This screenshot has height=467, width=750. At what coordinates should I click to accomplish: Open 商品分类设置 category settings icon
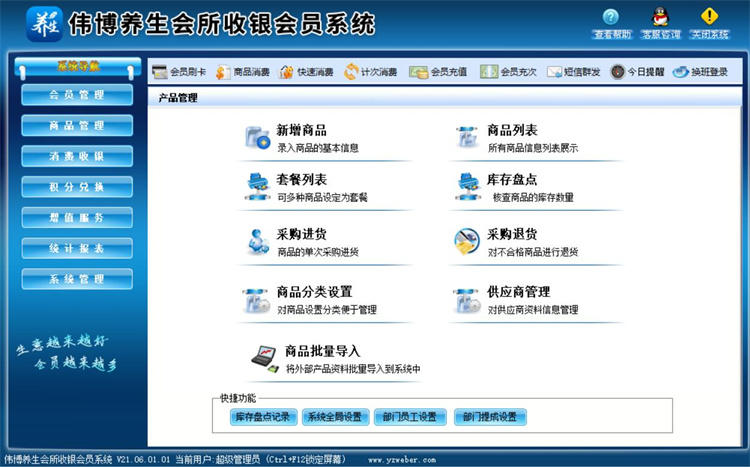point(257,299)
